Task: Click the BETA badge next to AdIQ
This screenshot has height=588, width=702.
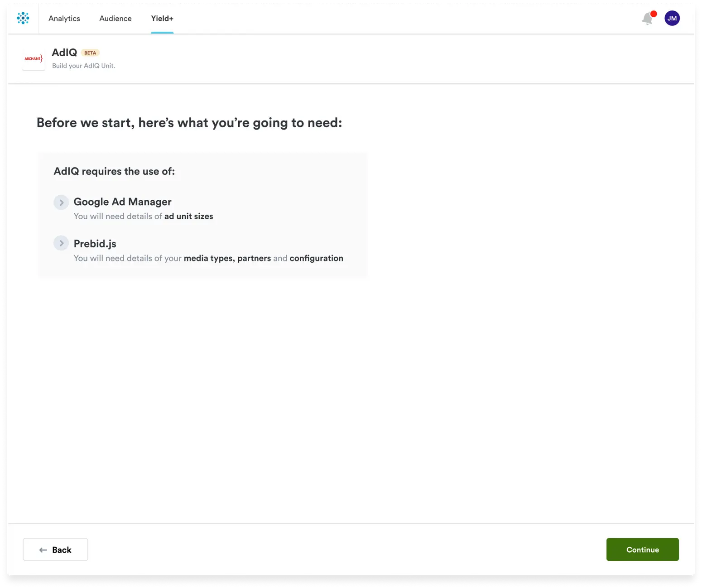Action: pos(90,53)
